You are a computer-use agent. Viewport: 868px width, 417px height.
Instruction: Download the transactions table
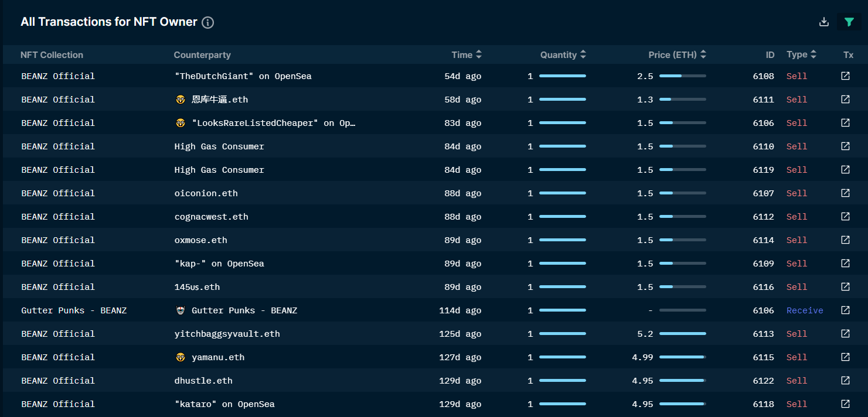pyautogui.click(x=824, y=22)
